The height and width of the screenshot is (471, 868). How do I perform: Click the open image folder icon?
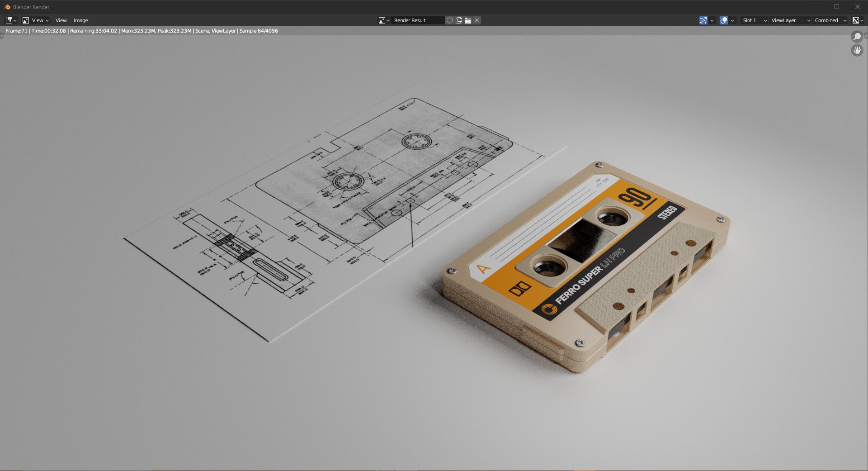[x=468, y=20]
